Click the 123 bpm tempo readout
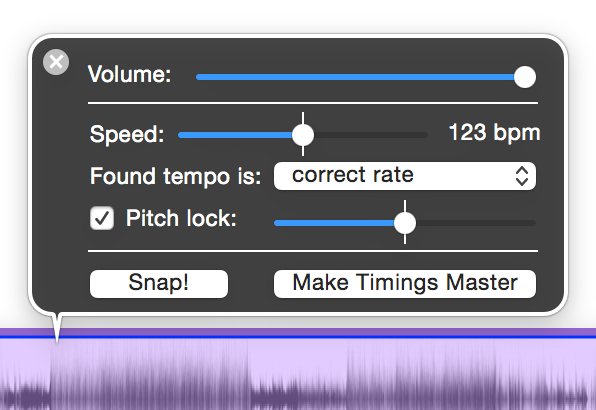The height and width of the screenshot is (410, 596). coord(495,133)
